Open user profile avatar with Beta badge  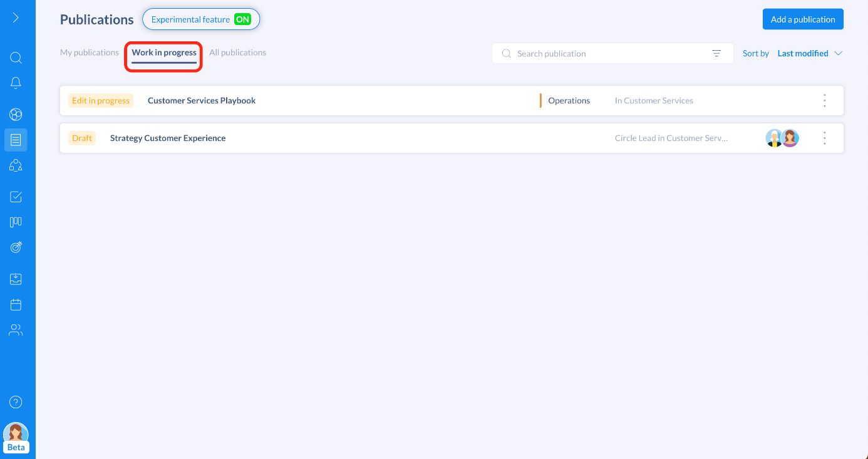16,437
